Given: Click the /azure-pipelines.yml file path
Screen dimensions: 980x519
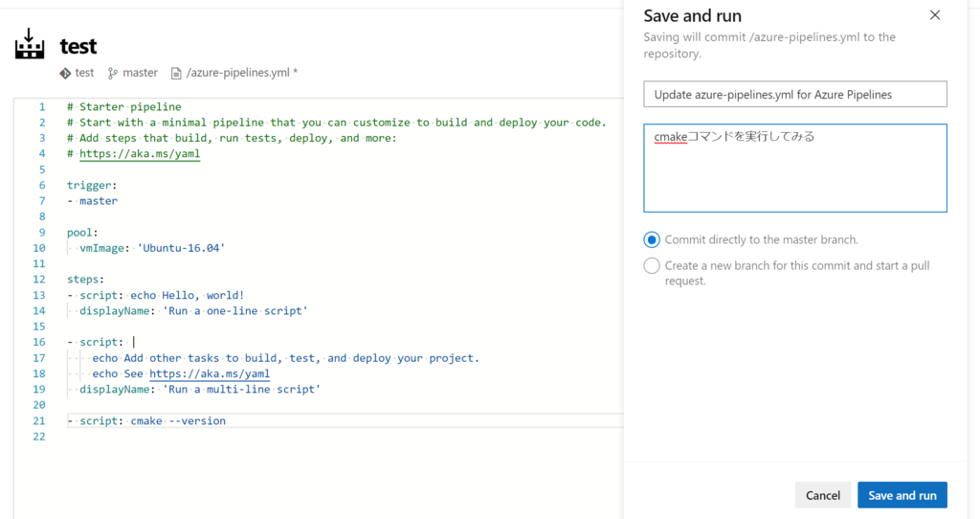Looking at the screenshot, I should coord(238,73).
